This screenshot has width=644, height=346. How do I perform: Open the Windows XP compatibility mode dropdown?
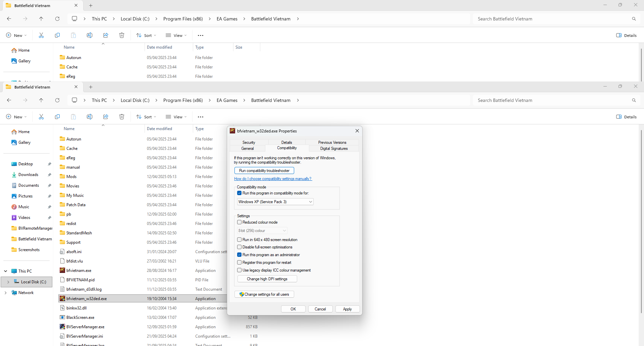[275, 202]
